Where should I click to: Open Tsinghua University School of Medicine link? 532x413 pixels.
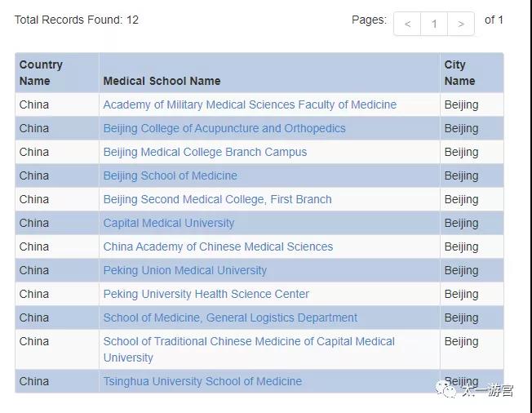[x=202, y=381]
